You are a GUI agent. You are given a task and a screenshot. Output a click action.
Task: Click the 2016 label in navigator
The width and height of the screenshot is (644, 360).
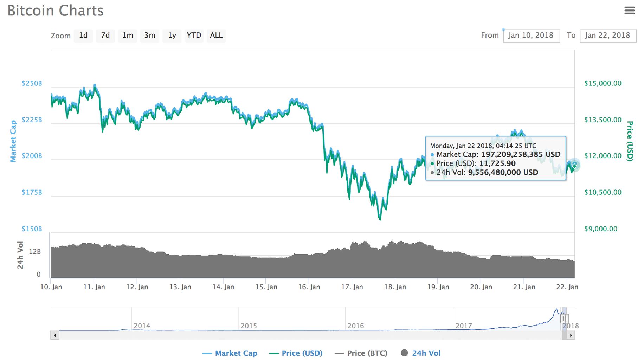tap(356, 326)
